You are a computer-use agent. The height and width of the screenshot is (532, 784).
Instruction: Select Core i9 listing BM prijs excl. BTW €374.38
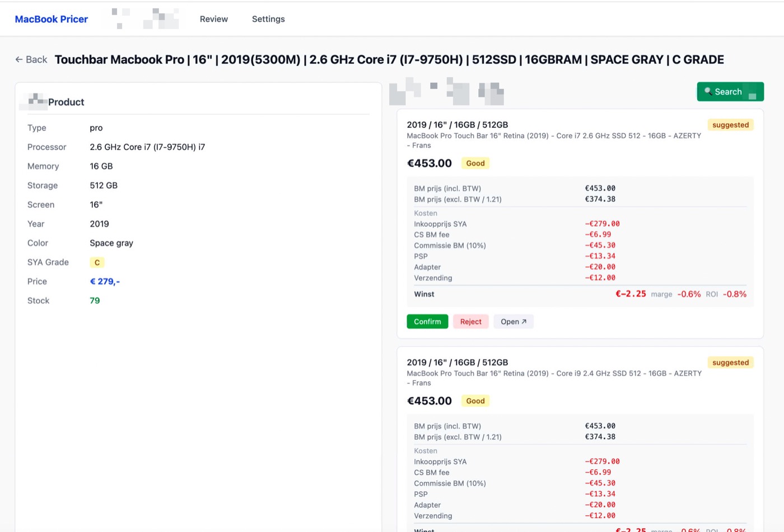click(x=600, y=437)
